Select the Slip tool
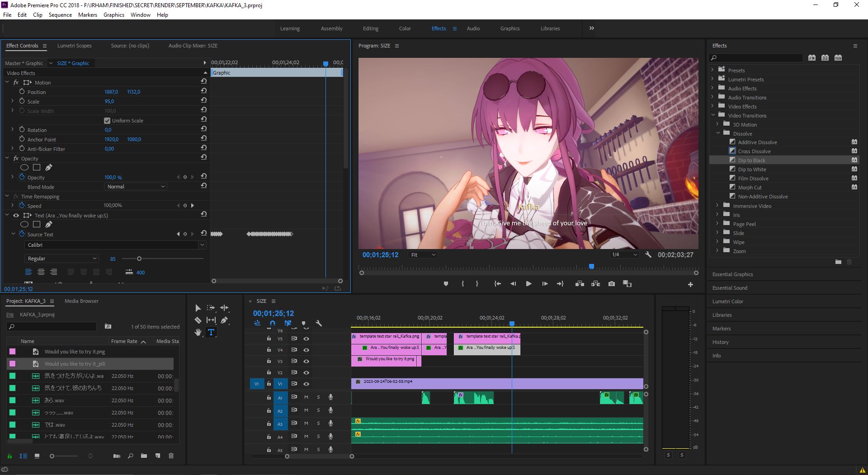The image size is (868, 475). click(211, 320)
